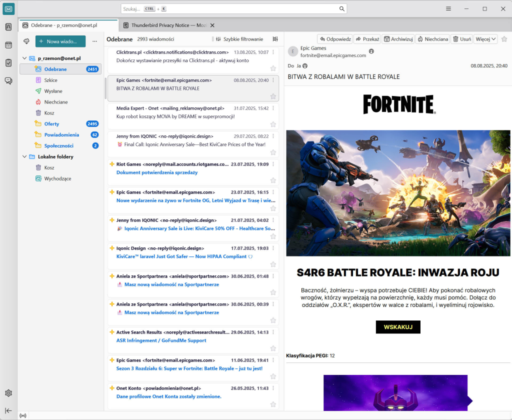
Task: Click the message list vertical scrollbar
Action: pyautogui.click(x=105, y=88)
